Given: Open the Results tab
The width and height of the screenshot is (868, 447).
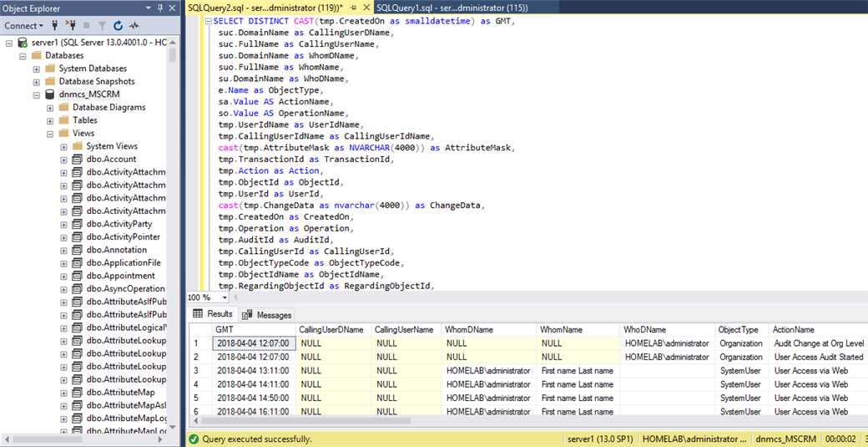Looking at the screenshot, I should (213, 314).
